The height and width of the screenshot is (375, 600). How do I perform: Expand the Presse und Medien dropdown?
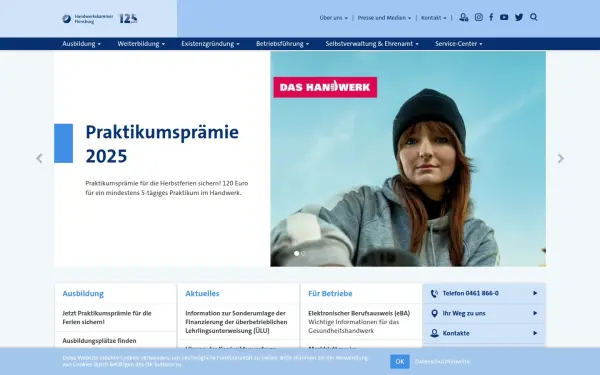[385, 18]
